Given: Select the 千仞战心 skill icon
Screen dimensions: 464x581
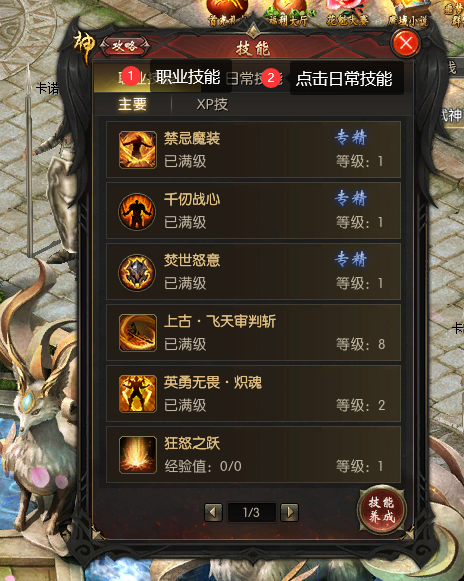Looking at the screenshot, I should point(137,211).
